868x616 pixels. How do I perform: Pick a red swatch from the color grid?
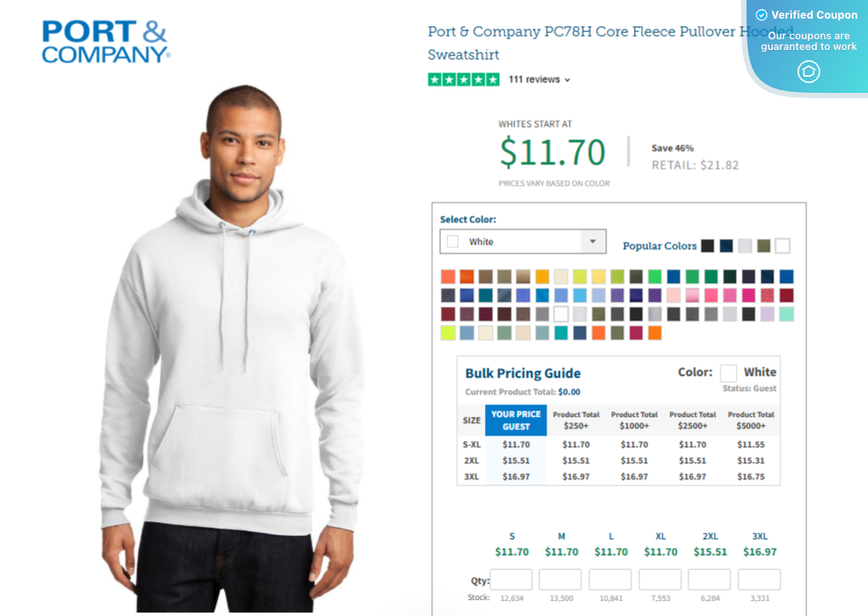click(x=447, y=276)
